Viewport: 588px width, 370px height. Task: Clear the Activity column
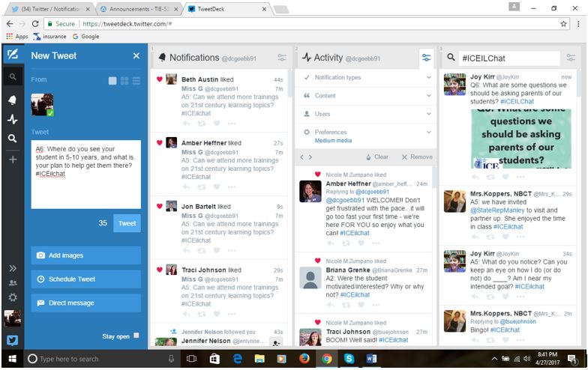coord(377,157)
